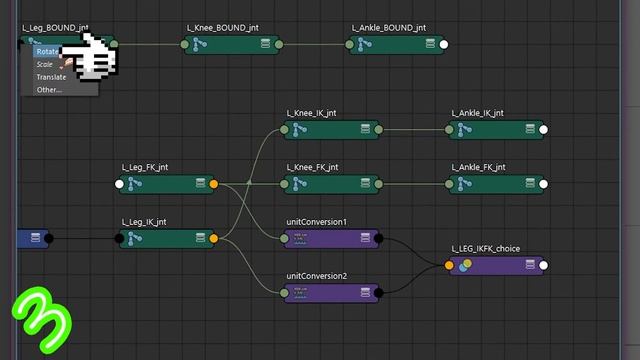Viewport: 640px width, 360px height.
Task: Click input port of L_Knee_FK_jnt node
Action: 284,184
